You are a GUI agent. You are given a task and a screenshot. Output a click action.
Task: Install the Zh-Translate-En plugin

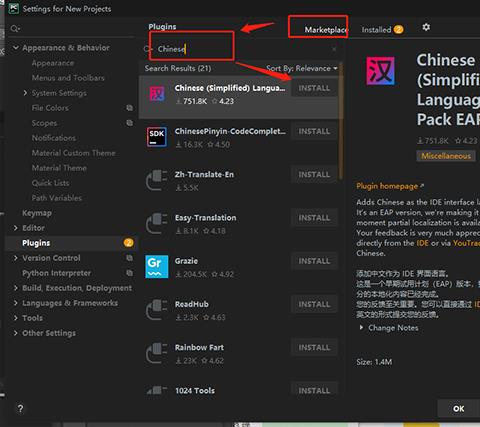click(x=314, y=175)
